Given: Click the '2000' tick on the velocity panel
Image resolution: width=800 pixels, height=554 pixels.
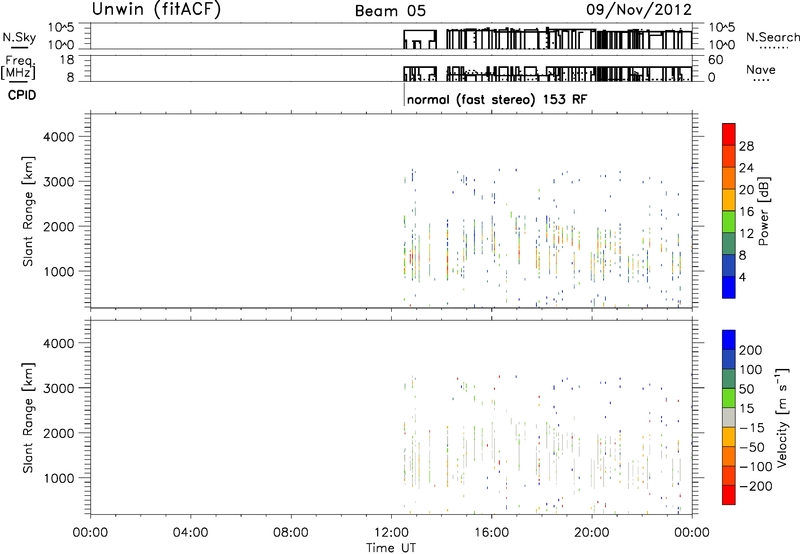Looking at the screenshot, I should click(59, 434).
